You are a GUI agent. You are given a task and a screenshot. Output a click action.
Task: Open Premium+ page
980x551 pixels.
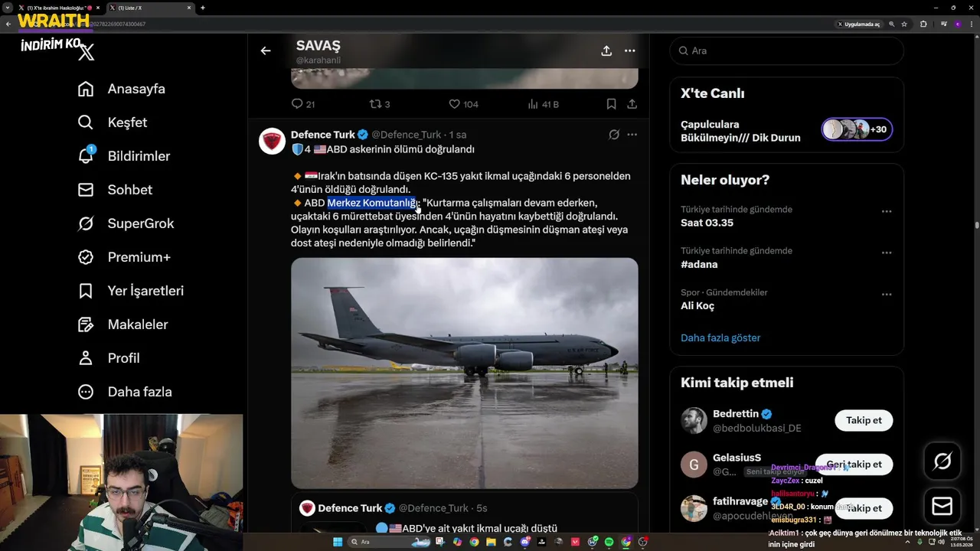(123, 257)
